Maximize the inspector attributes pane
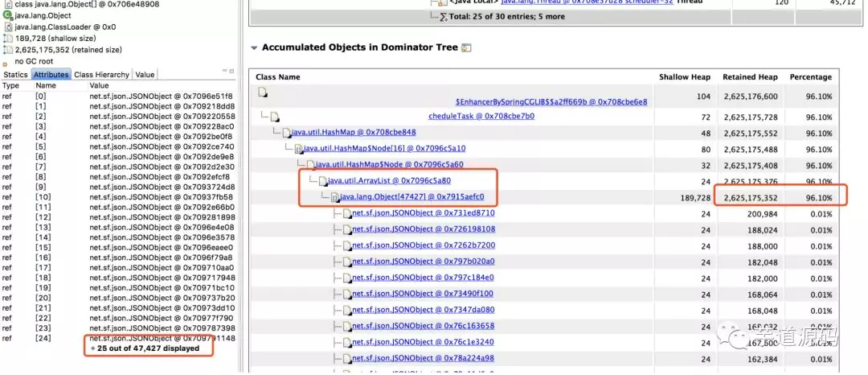The image size is (868, 375). pyautogui.click(x=232, y=71)
